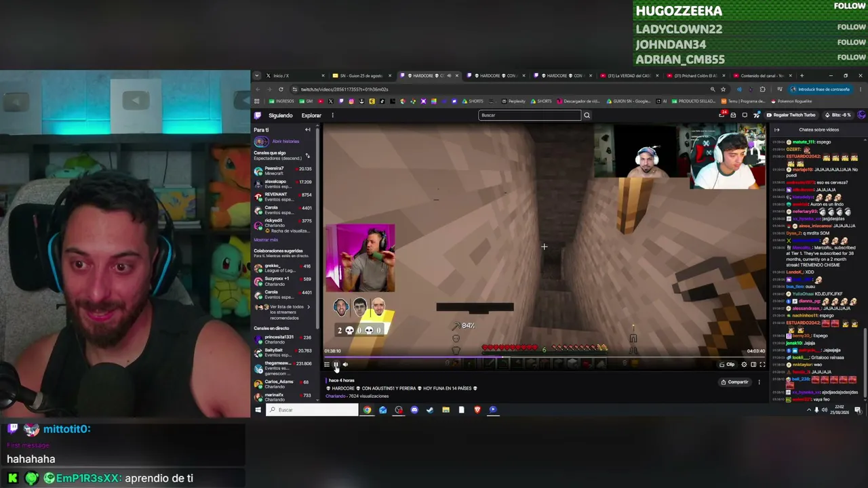The width and height of the screenshot is (868, 488).
Task: Open Discord from the Windows taskbar
Action: [414, 410]
